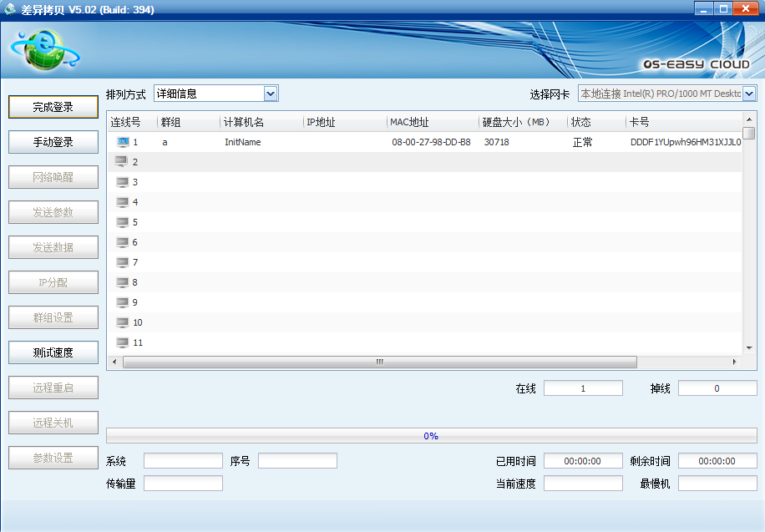765x532 pixels.
Task: Select the monitor icon in row 8
Action: pos(123,282)
